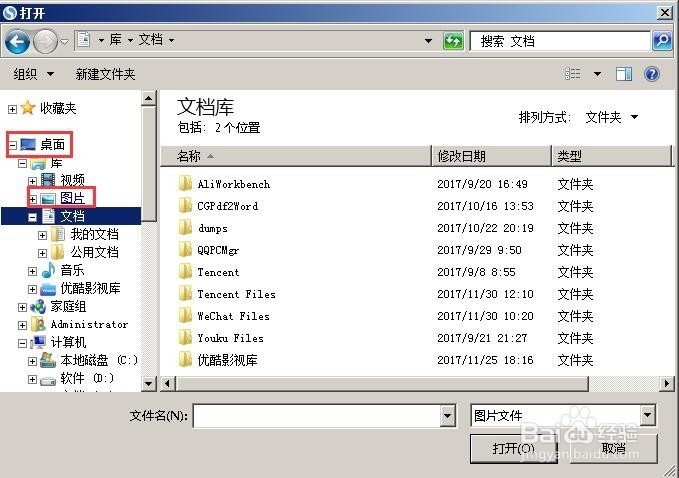Click file list horizontal scroll left arrow
Image resolution: width=679 pixels, height=478 pixels.
tap(168, 384)
